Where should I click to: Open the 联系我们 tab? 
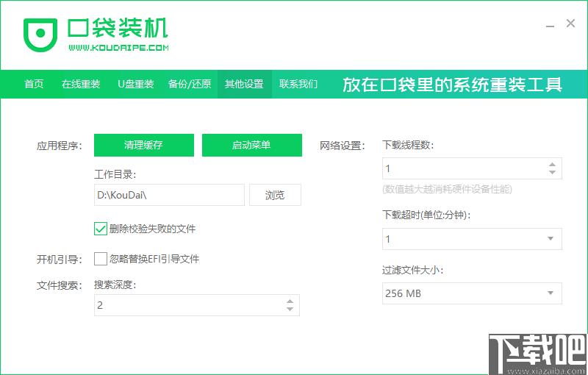click(x=298, y=84)
